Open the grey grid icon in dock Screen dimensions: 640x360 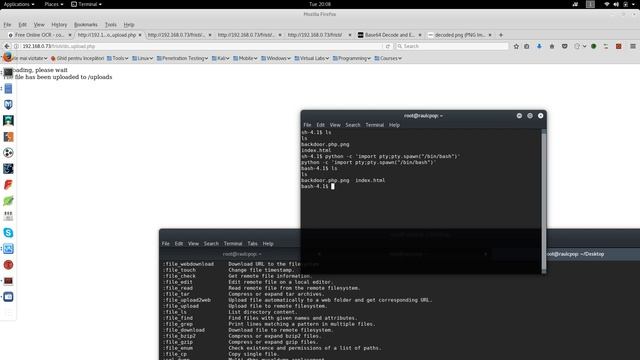point(8,216)
